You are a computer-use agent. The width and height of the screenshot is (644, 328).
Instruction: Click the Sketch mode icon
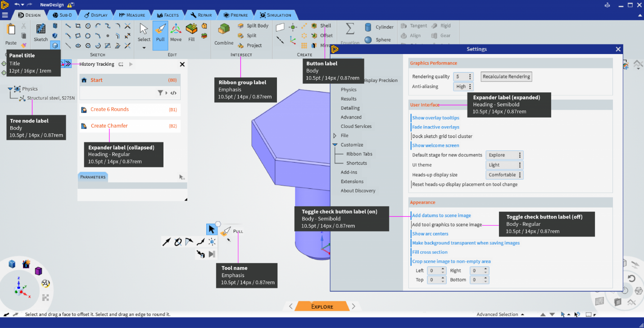(41, 32)
